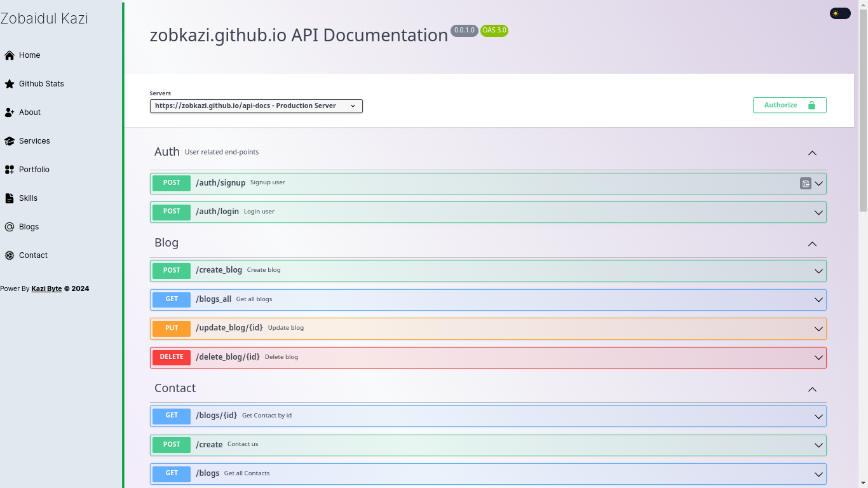Click the /auth/signup path text

(220, 183)
